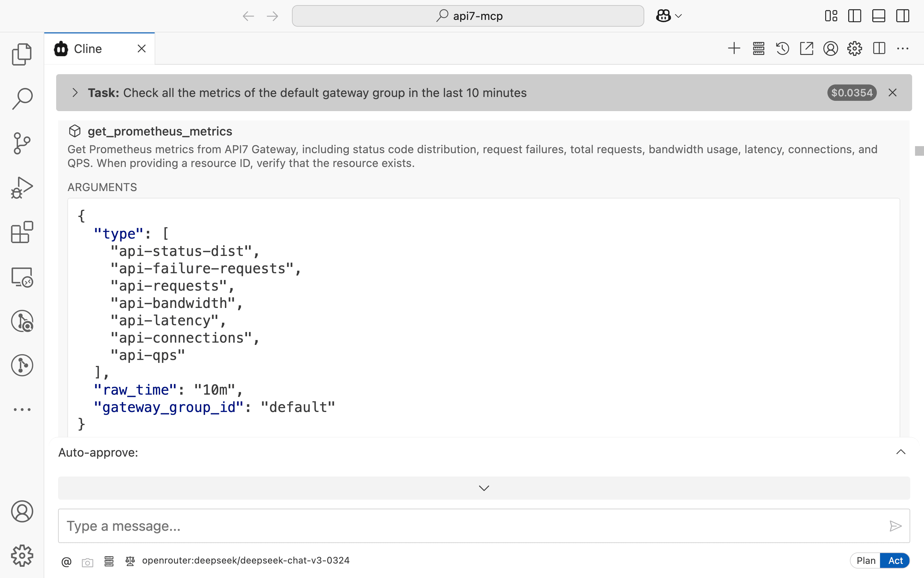Go forward with the navigation arrow

(x=272, y=16)
